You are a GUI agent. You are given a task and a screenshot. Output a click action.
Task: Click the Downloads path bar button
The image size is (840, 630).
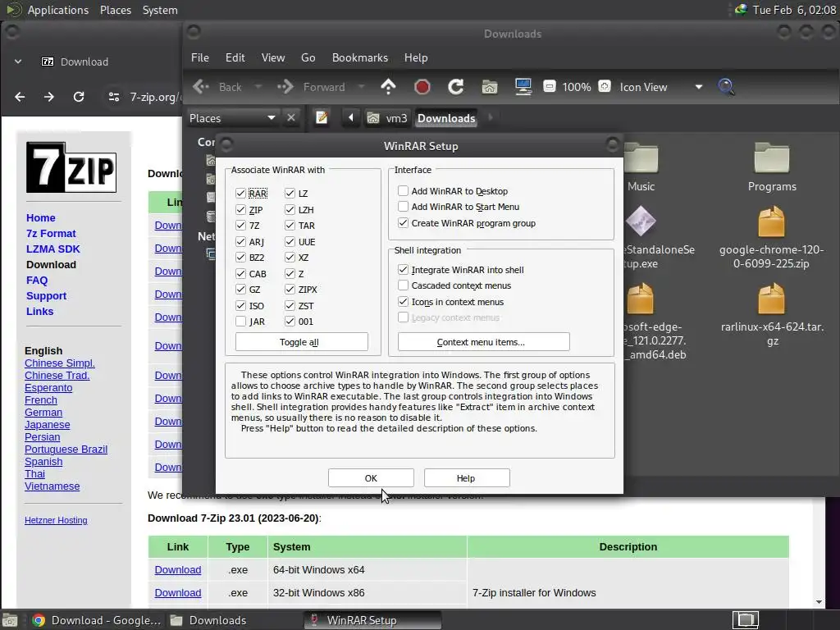point(446,118)
